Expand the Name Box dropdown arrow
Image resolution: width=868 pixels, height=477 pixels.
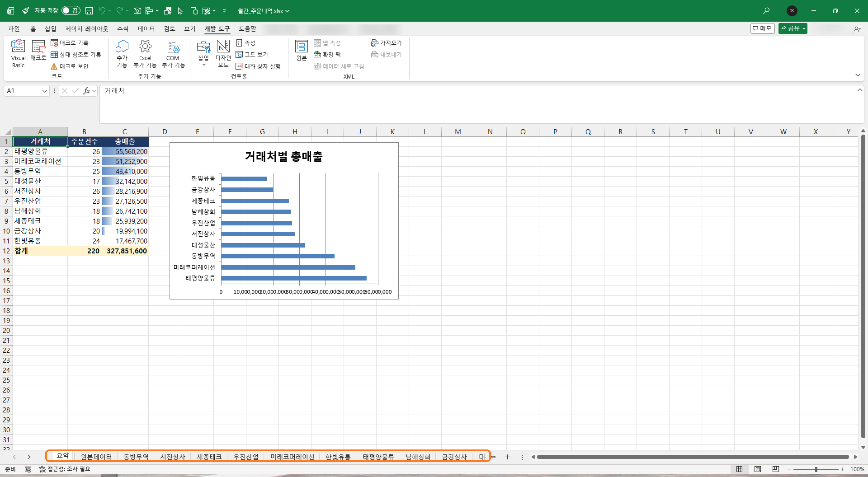pyautogui.click(x=44, y=91)
